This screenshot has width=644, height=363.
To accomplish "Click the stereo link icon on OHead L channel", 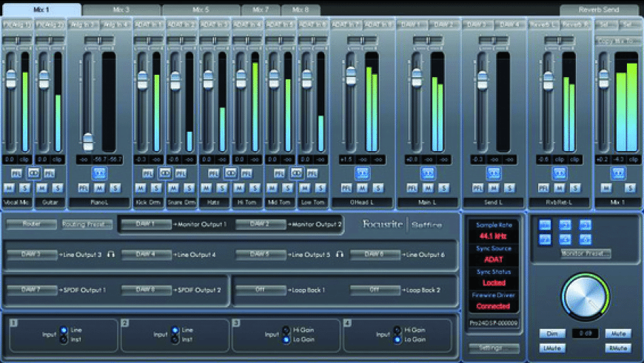I will point(362,173).
